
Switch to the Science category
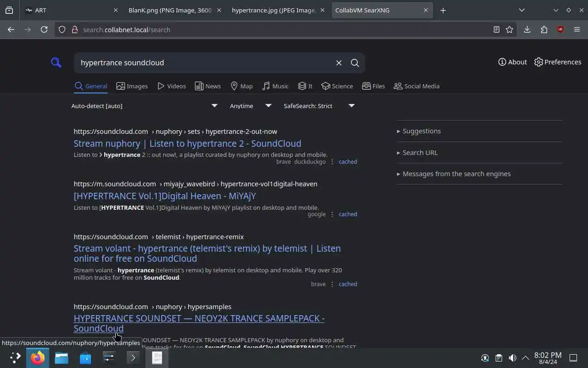[x=337, y=86]
